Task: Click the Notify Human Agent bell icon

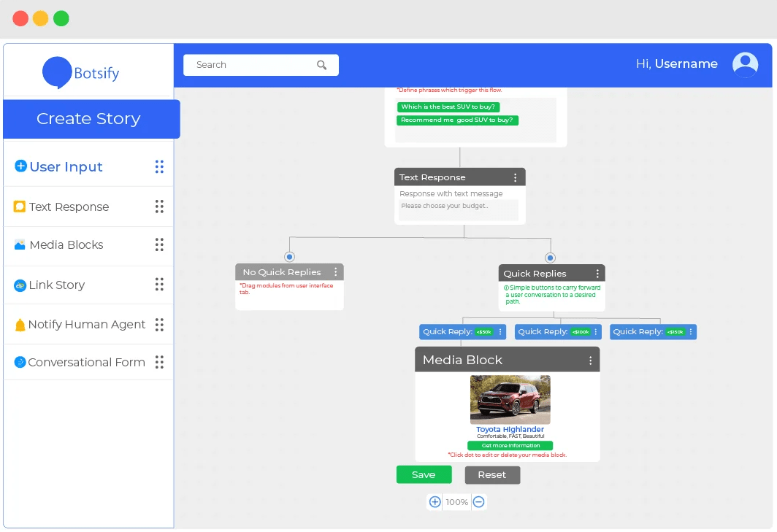Action: 20,325
